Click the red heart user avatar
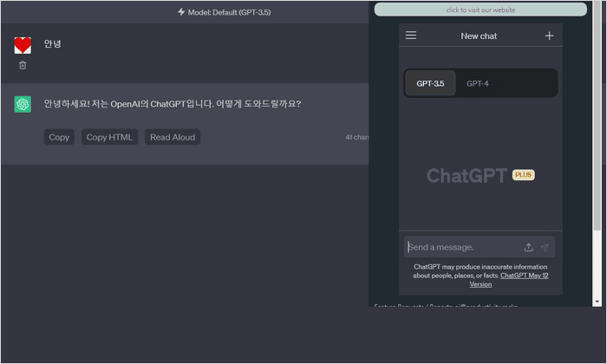607x364 pixels. (23, 45)
